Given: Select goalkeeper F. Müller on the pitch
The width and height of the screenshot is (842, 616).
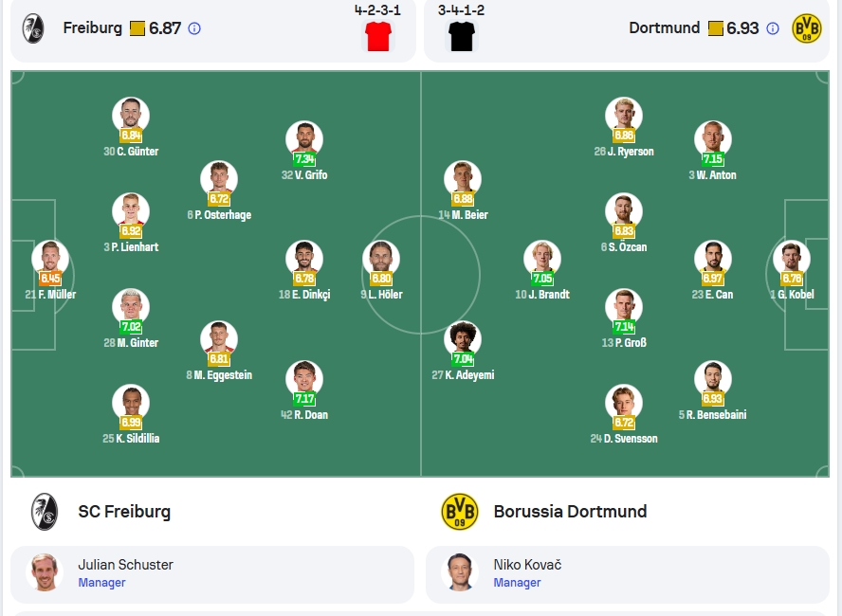Looking at the screenshot, I should point(50,270).
